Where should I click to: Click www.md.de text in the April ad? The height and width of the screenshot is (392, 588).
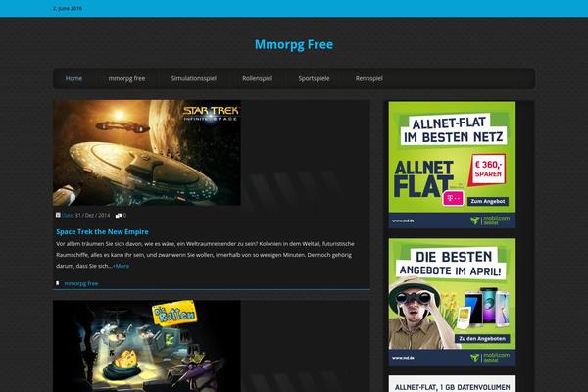(x=403, y=358)
